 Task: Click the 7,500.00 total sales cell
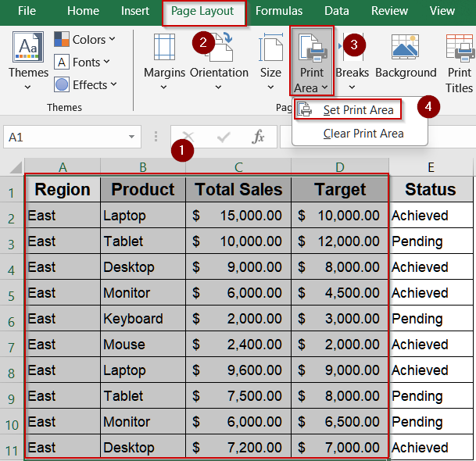(238, 395)
